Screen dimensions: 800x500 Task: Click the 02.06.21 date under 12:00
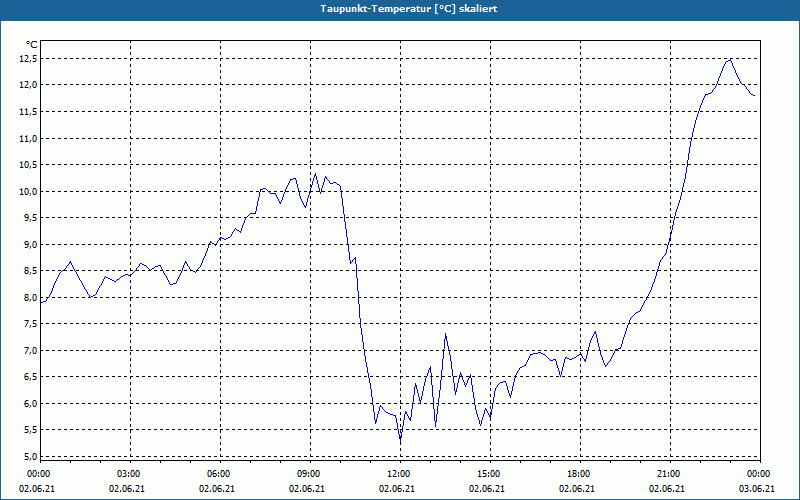[x=396, y=488]
